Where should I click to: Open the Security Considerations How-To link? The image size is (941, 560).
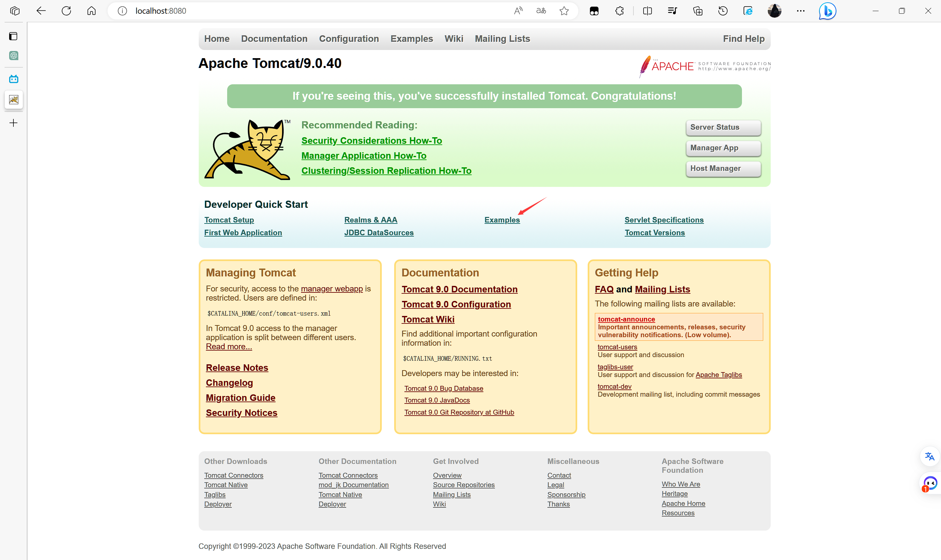pos(371,141)
